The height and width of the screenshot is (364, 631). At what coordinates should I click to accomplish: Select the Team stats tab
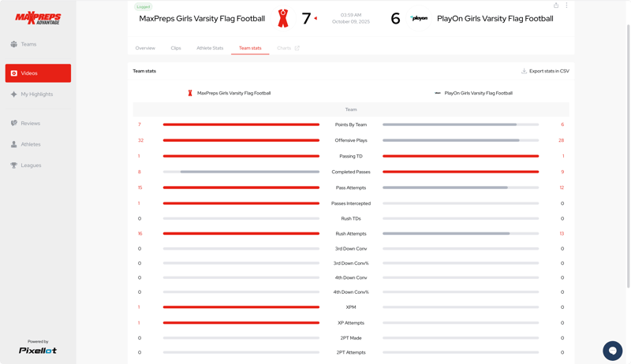(x=250, y=48)
